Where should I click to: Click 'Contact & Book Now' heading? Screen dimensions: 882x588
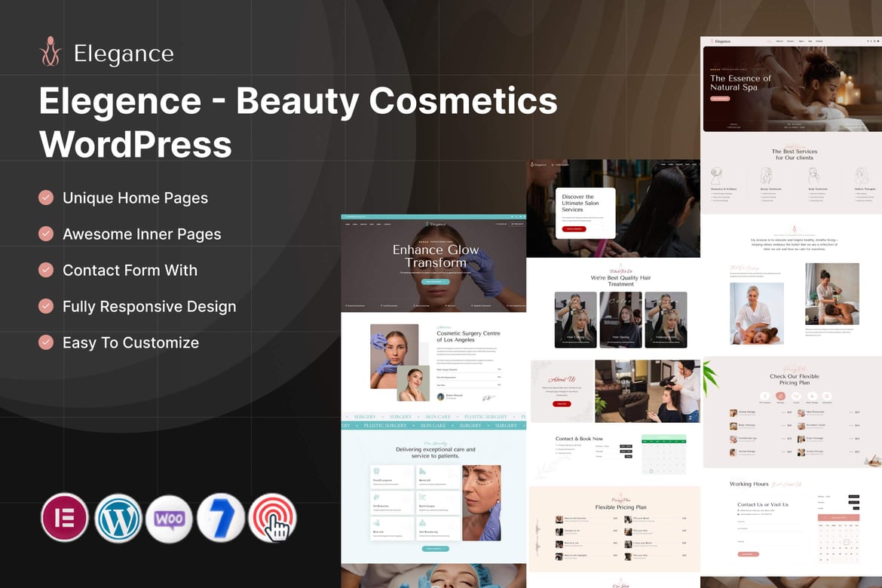(x=579, y=438)
